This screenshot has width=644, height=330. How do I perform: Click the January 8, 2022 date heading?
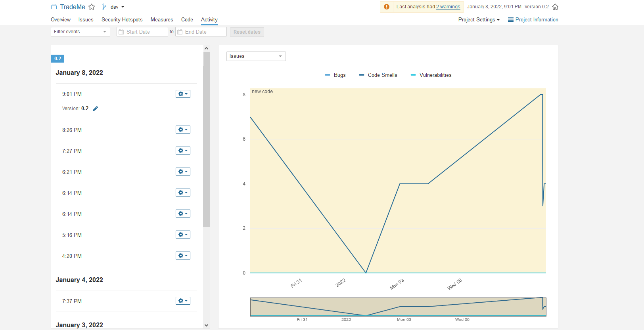coord(79,72)
